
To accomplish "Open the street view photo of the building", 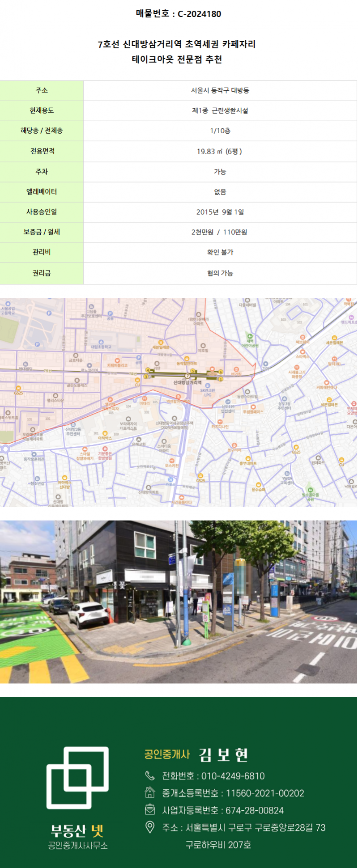I will (x=179, y=601).
